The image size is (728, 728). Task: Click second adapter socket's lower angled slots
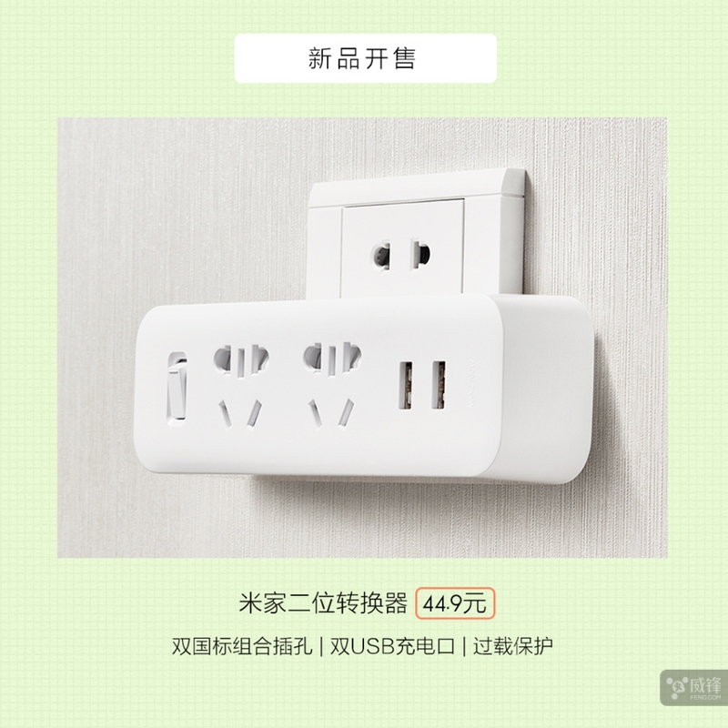click(331, 412)
